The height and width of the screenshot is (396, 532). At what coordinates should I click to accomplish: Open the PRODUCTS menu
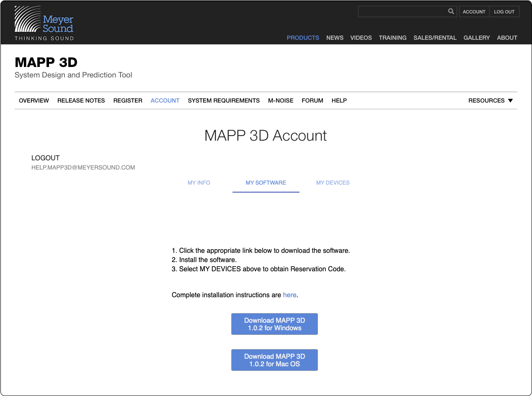coord(303,38)
